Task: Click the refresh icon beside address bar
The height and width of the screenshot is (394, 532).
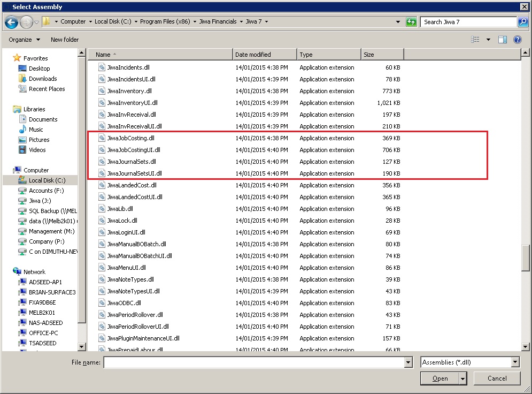Action: [411, 22]
